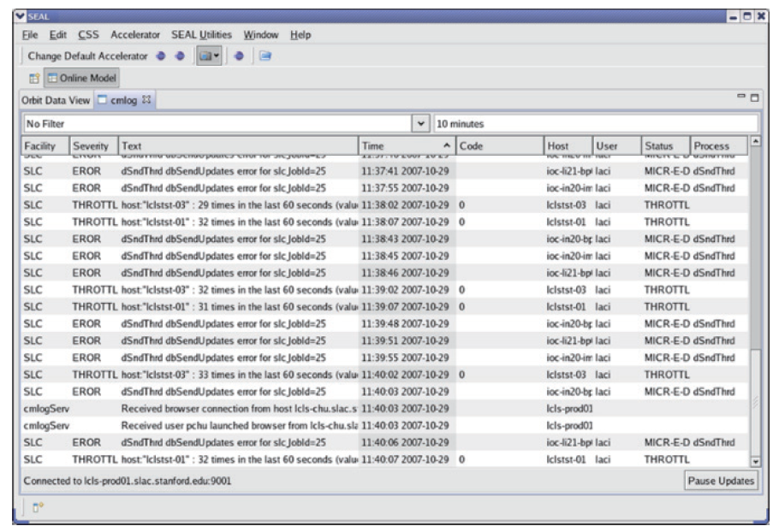The width and height of the screenshot is (773, 532).
Task: Open the Edit menu
Action: (57, 35)
